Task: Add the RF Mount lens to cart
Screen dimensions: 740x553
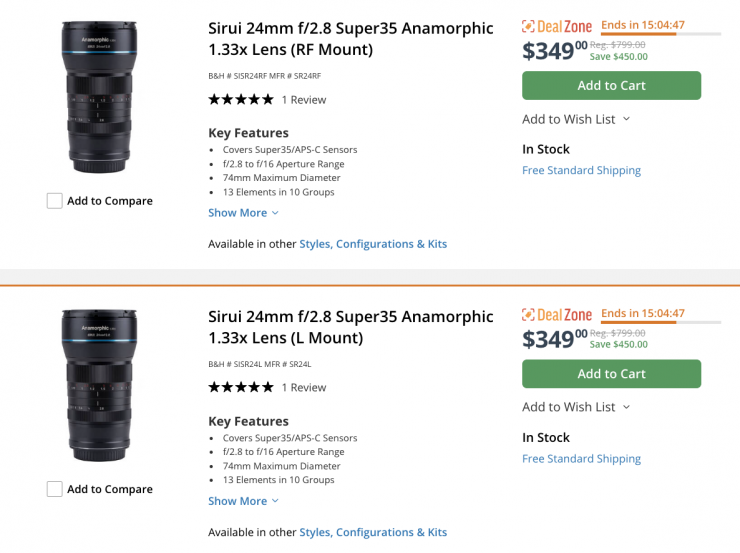Action: (611, 86)
